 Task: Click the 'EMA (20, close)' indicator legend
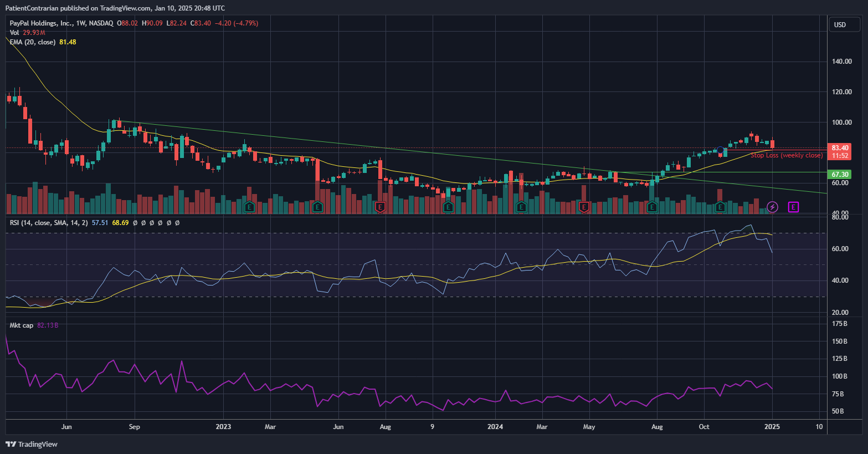point(32,42)
